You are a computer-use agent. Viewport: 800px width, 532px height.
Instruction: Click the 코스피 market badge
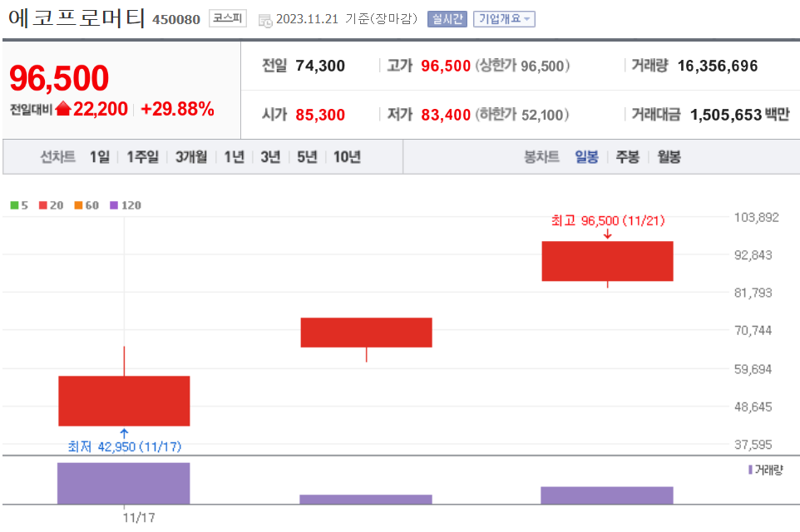coord(228,18)
